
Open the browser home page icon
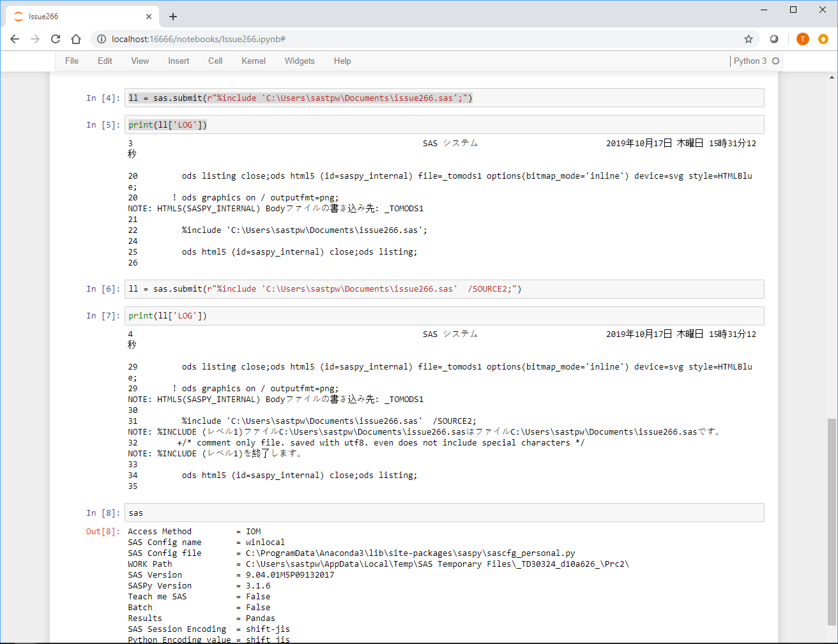pos(76,39)
